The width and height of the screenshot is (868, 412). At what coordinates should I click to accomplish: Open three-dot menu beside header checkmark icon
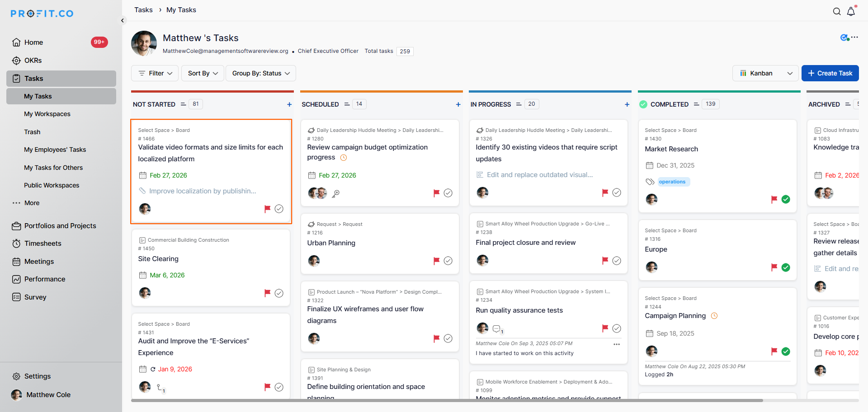tap(854, 37)
